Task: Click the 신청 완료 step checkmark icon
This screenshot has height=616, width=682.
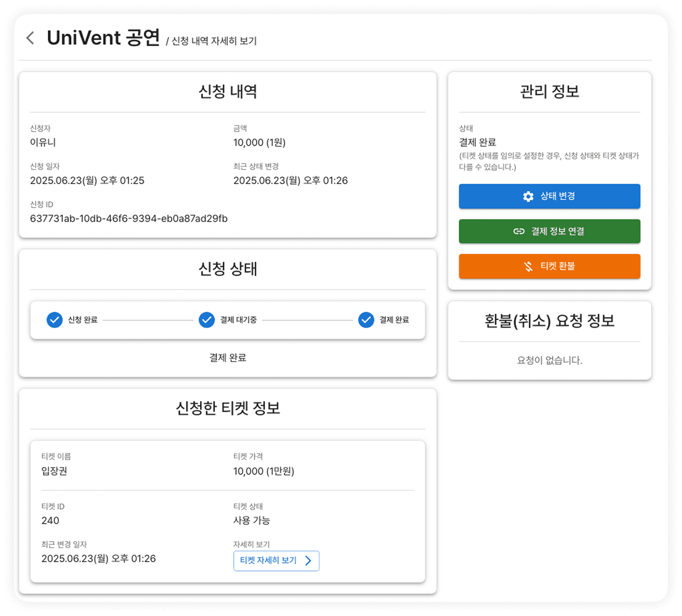Action: coord(55,320)
